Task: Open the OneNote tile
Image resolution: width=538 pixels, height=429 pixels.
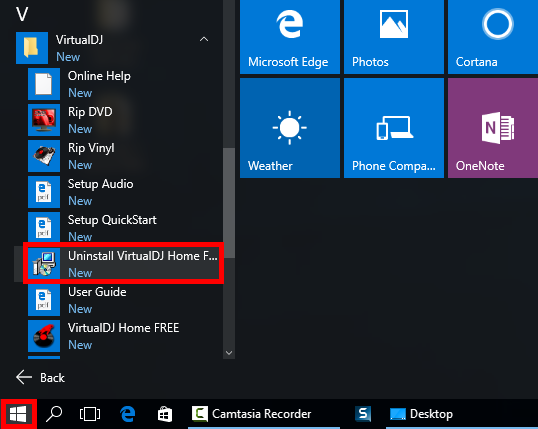Action: tap(493, 128)
